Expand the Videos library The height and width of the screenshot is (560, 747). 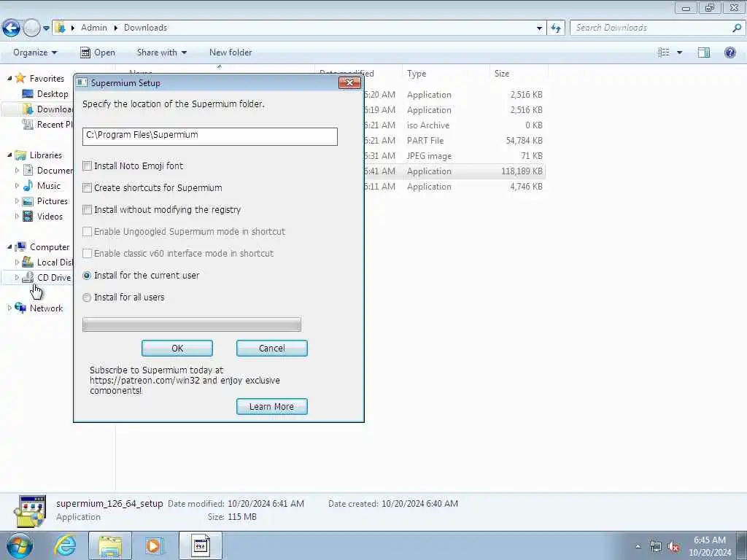[x=18, y=216]
